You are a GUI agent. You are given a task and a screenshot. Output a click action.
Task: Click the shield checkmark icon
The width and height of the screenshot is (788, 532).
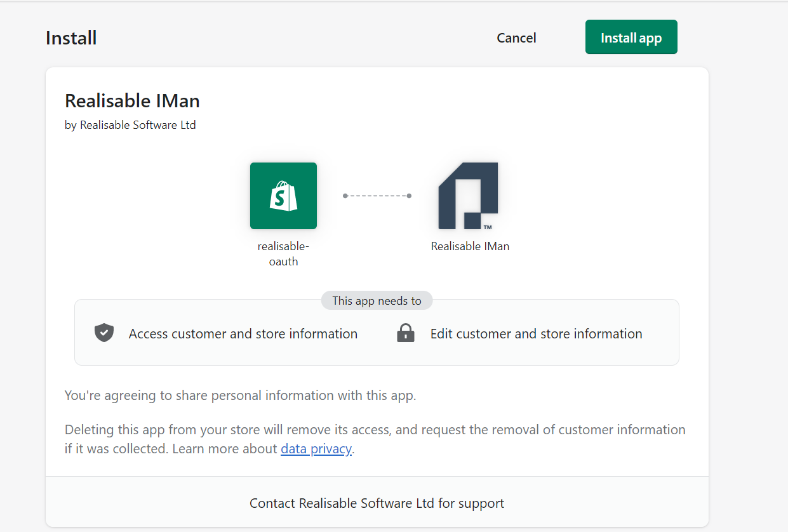pos(104,333)
